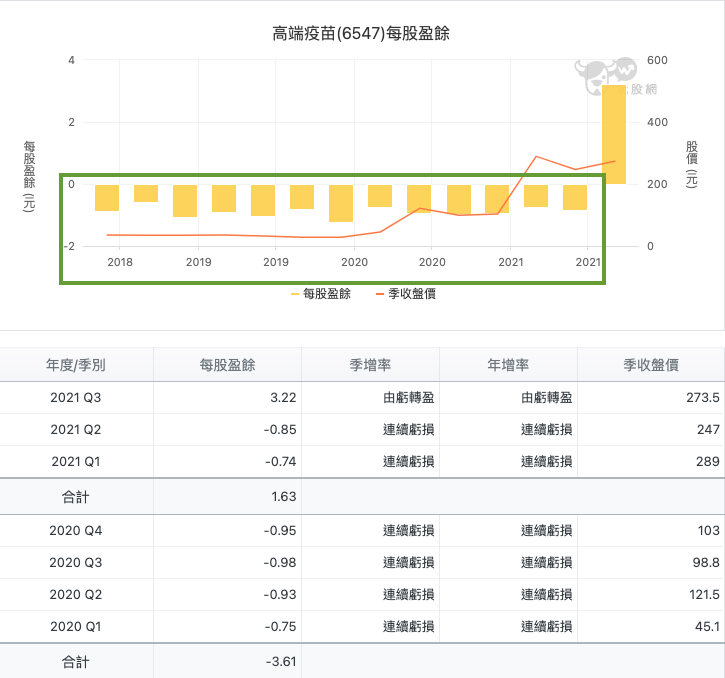The width and height of the screenshot is (725, 678).
Task: Select the 2020 Q2 row label
Action: tap(76, 594)
